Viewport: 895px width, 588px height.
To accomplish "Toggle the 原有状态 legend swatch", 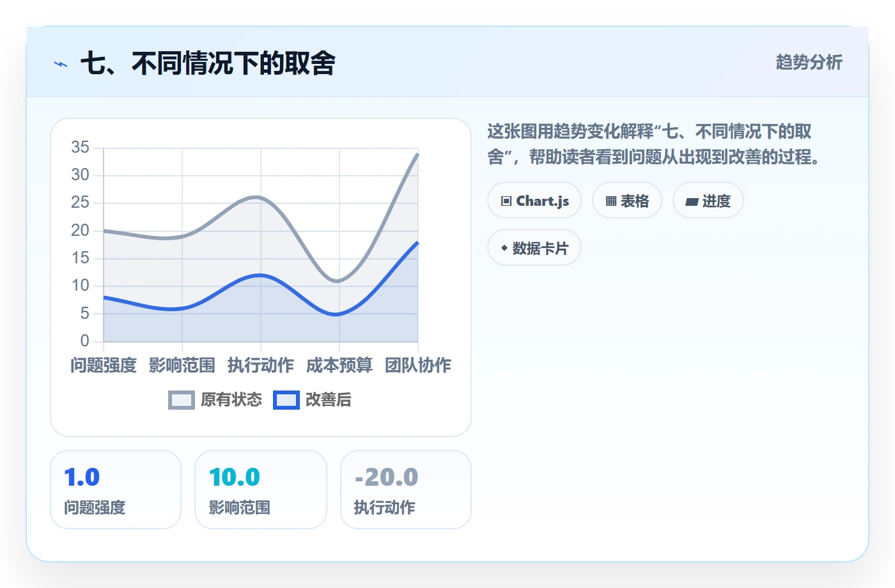I will tap(182, 400).
